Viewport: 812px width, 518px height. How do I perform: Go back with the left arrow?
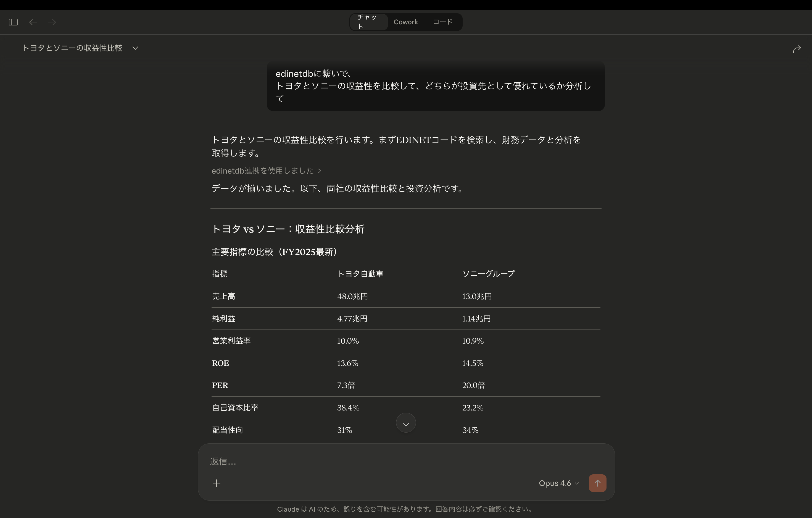pos(33,22)
